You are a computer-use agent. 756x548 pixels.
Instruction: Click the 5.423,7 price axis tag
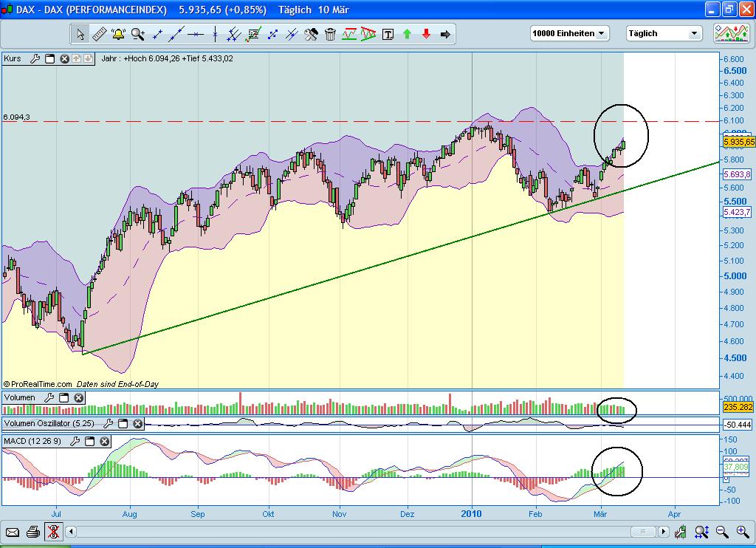[x=738, y=212]
